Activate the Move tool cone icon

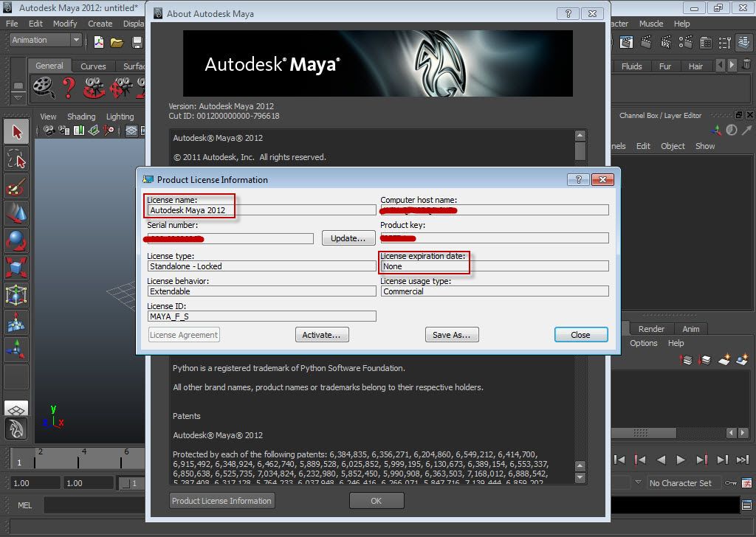pos(16,213)
